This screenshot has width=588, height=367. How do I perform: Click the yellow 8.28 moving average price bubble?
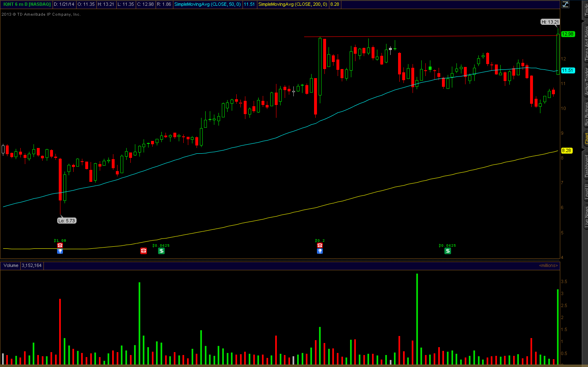tap(566, 150)
